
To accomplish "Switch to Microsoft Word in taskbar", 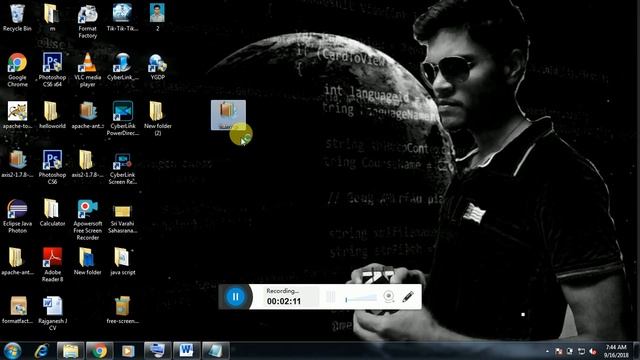I will pyautogui.click(x=187, y=351).
